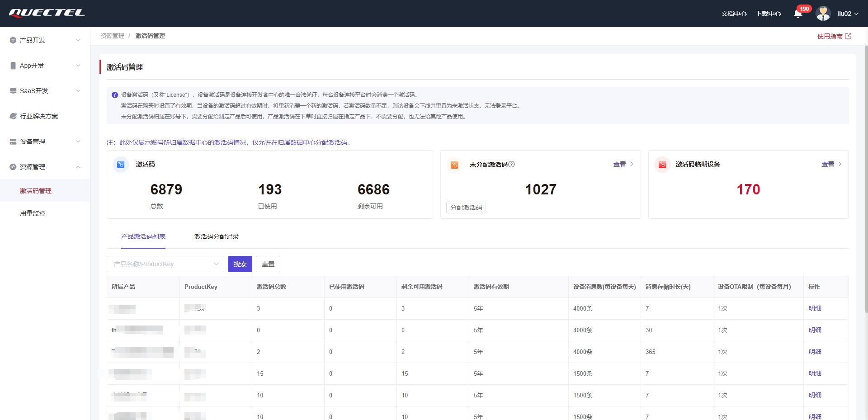Click the 设备管理 sidebar icon

pyautogui.click(x=13, y=142)
